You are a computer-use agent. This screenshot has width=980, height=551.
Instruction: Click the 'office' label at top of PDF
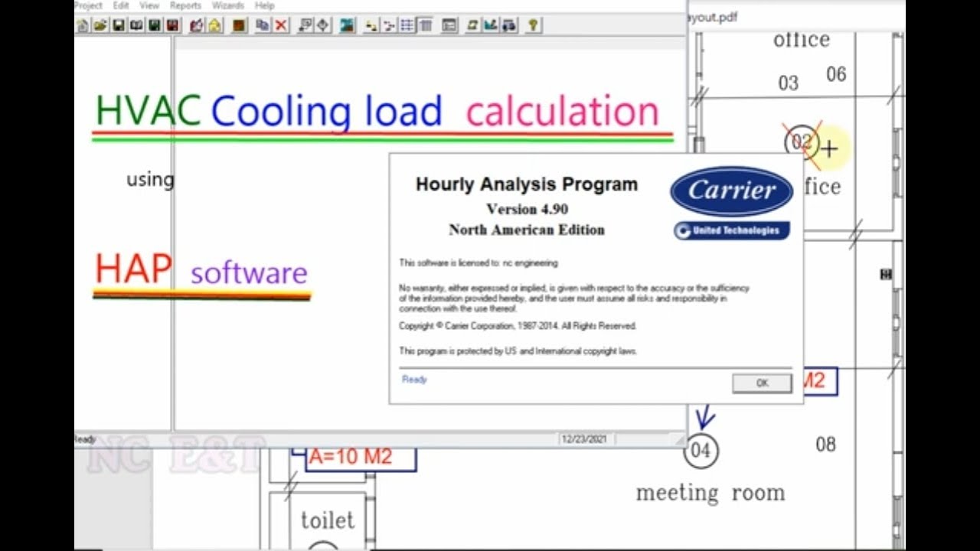pos(802,40)
